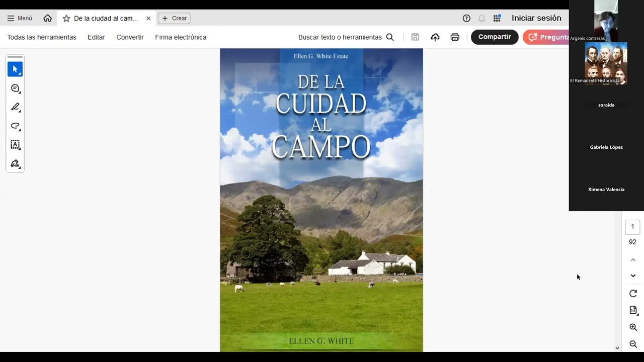The width and height of the screenshot is (644, 362).
Task: Star the document tab favorite icon
Action: (66, 18)
